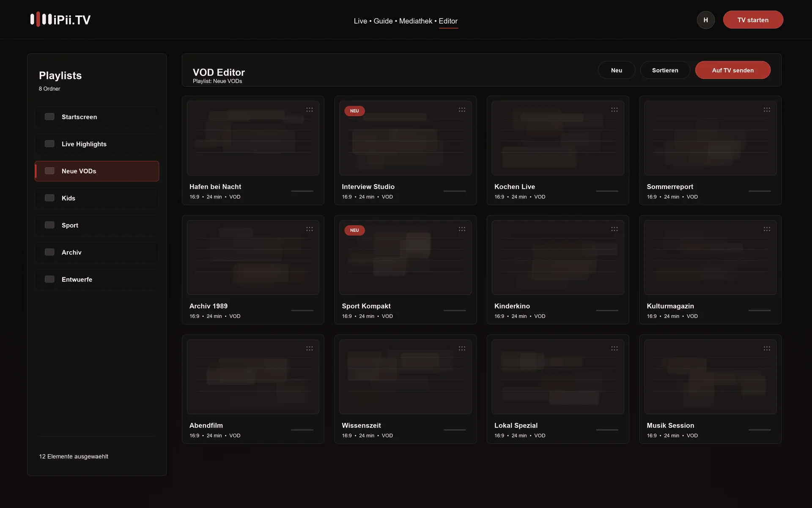Click the NEU badge on Interview Studio
812x508 pixels.
(354, 111)
